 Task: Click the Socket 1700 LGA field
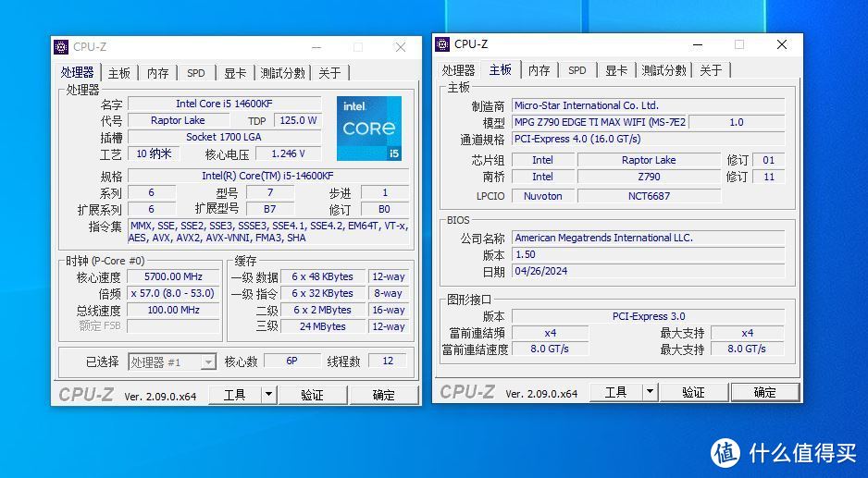point(224,137)
